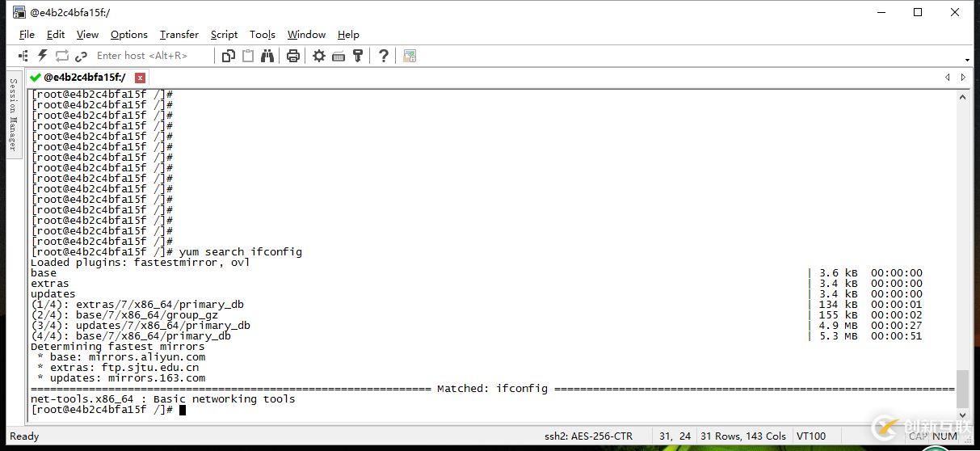Click the Quick Connect lightning icon
980x451 pixels.
coord(42,56)
